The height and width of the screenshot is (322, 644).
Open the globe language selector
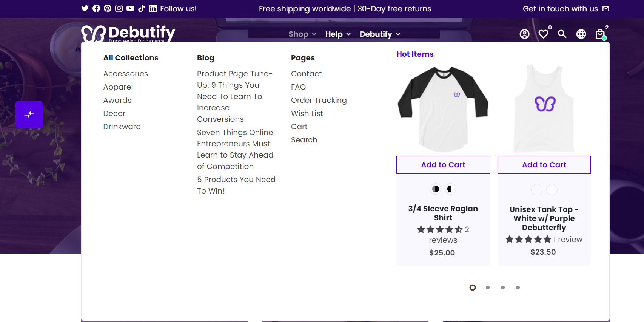pos(581,34)
